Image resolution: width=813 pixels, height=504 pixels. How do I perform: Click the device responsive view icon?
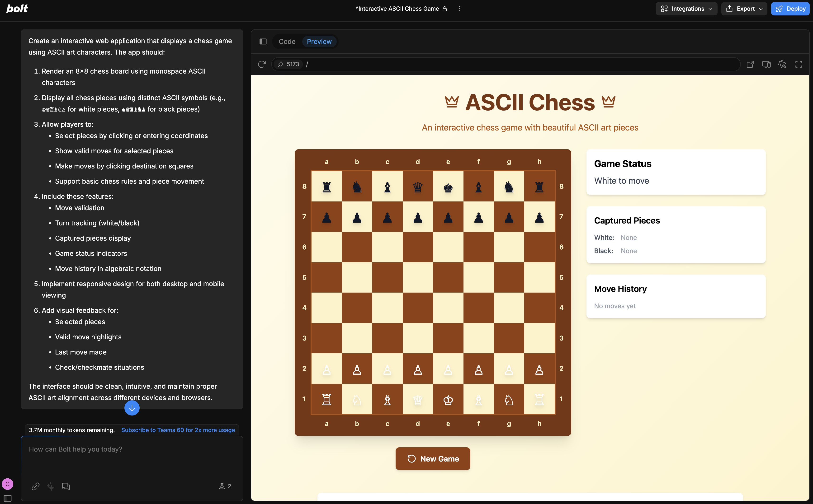coord(766,64)
